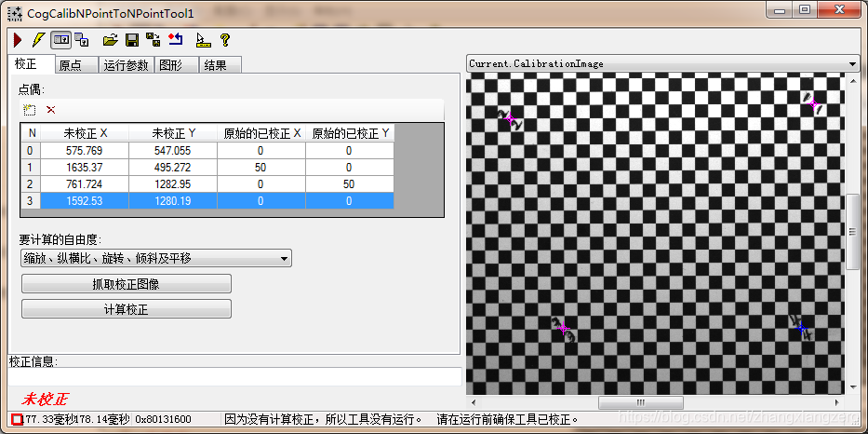Open the 运行参数 tab

point(127,65)
